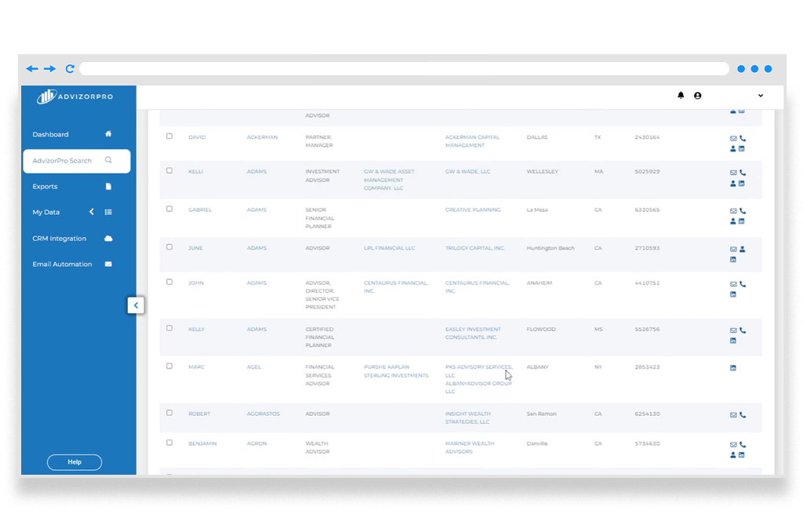Click email icon for Kelly Adams

coord(733,330)
